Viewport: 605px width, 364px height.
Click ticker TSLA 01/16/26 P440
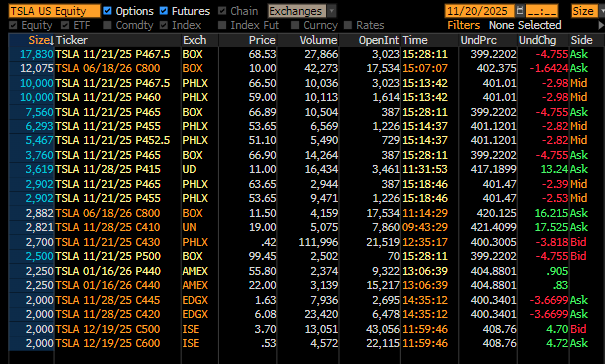(108, 271)
